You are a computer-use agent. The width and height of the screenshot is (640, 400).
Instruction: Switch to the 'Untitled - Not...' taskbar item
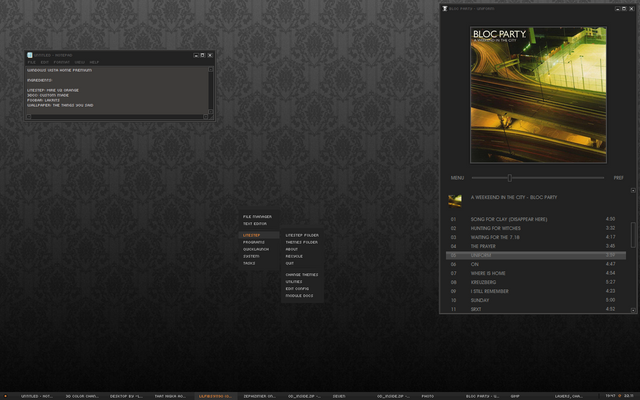pyautogui.click(x=37, y=396)
